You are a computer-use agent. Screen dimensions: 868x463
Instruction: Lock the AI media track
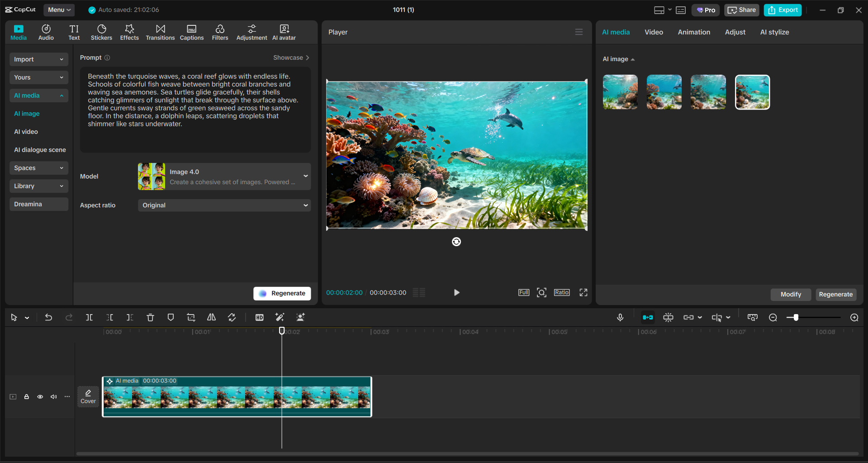(26, 396)
